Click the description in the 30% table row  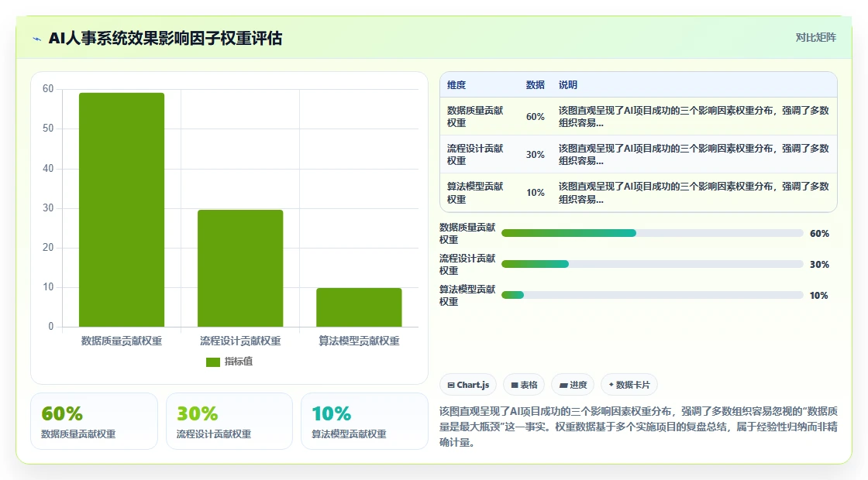point(694,155)
